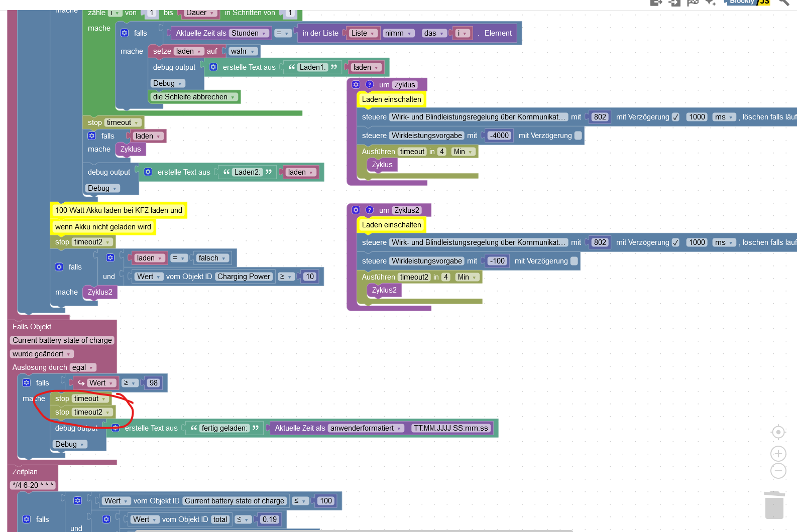
Task: Open 'egal' Auslösung durch dropdown
Action: coord(83,367)
